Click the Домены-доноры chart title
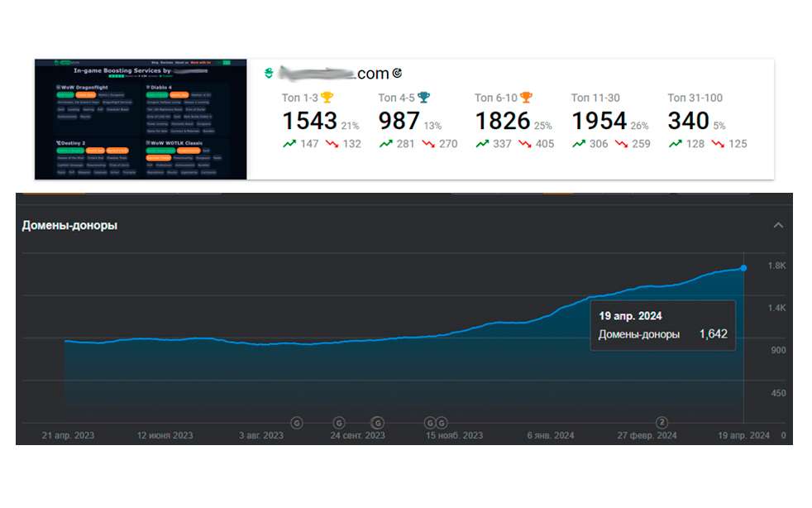The image size is (812, 508). (x=69, y=225)
